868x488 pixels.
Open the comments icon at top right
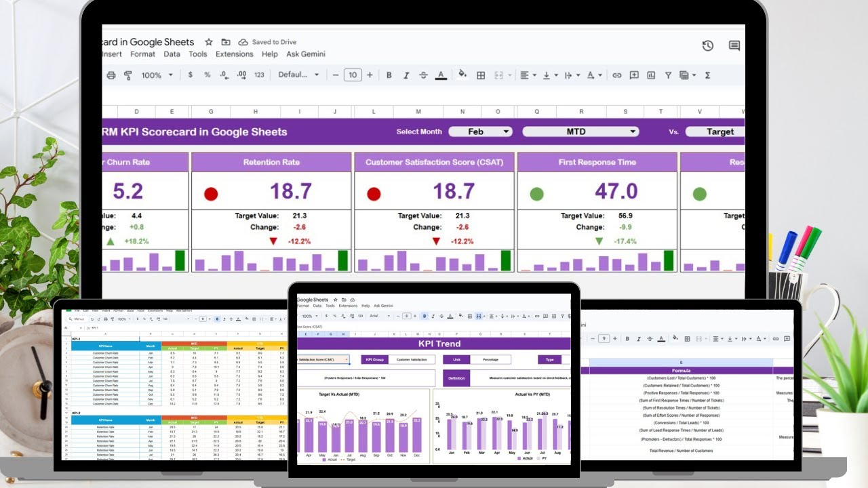point(734,45)
